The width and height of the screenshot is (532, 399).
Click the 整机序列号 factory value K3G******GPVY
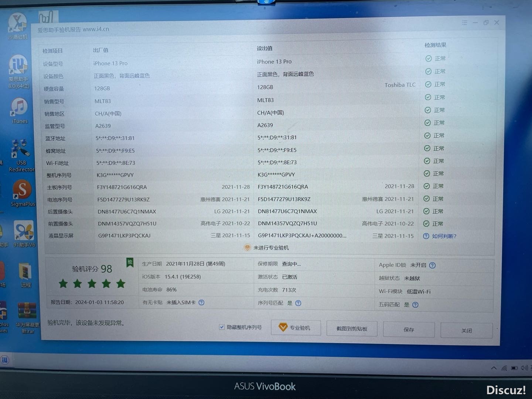coord(115,175)
